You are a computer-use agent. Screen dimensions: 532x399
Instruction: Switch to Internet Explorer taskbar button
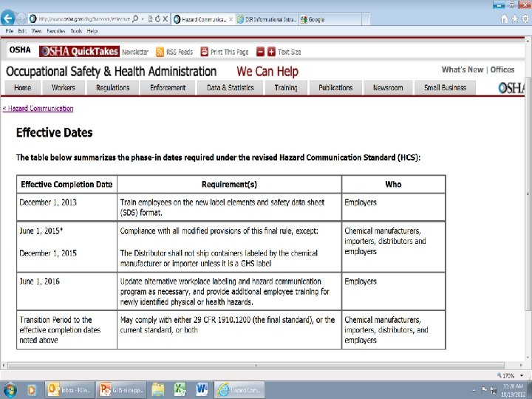point(239,390)
